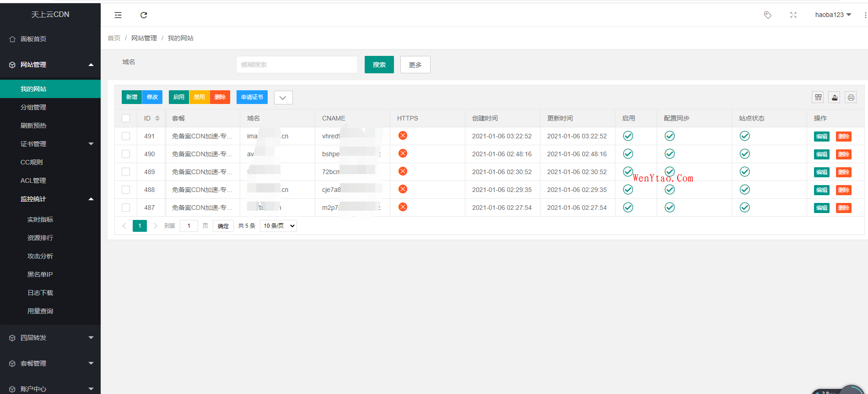Image resolution: width=868 pixels, height=394 pixels.
Task: Click the 站点状态 check icon for row 487
Action: pyautogui.click(x=745, y=208)
